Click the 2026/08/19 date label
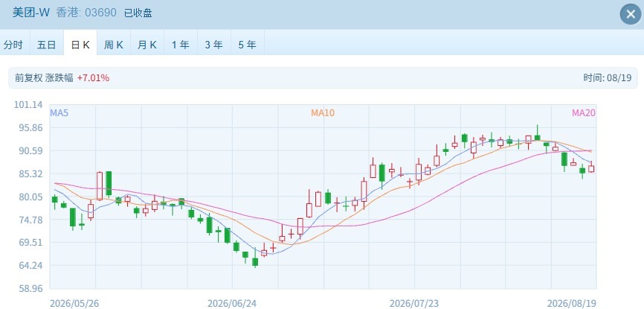The image size is (644, 309). click(571, 304)
